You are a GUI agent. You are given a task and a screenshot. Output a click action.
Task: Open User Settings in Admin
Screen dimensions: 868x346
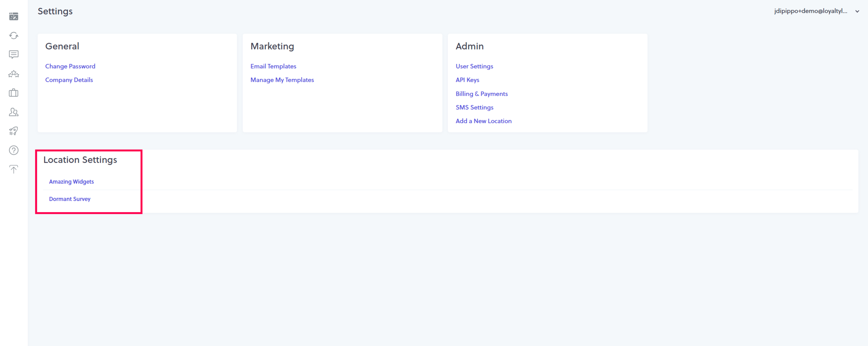[x=474, y=66]
